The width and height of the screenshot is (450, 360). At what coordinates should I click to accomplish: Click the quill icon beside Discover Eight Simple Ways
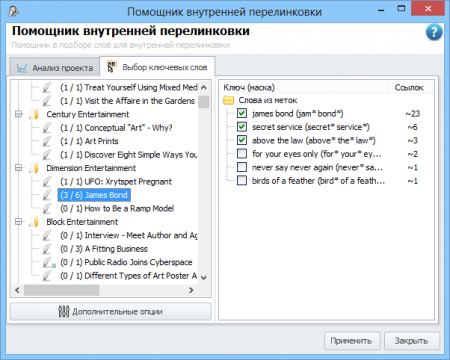pyautogui.click(x=47, y=155)
